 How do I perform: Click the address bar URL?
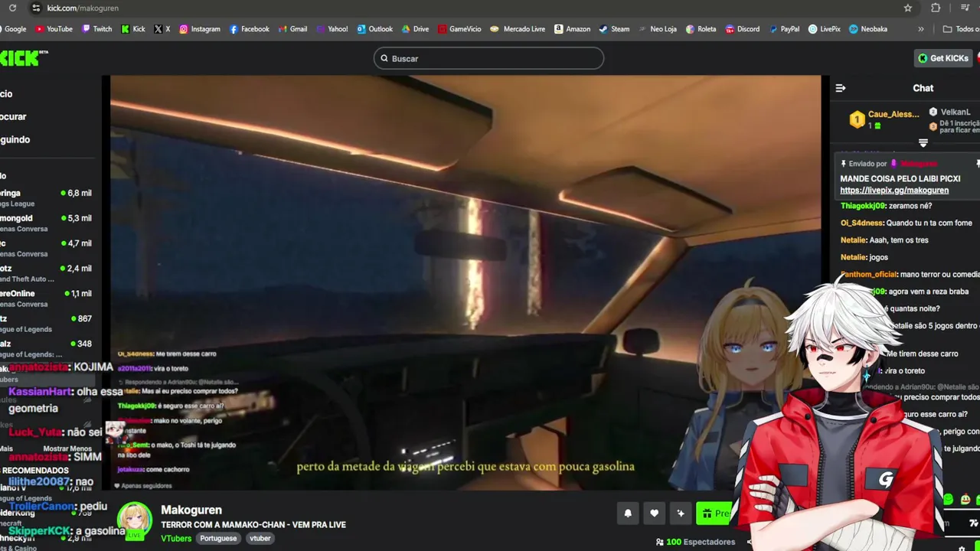[83, 8]
